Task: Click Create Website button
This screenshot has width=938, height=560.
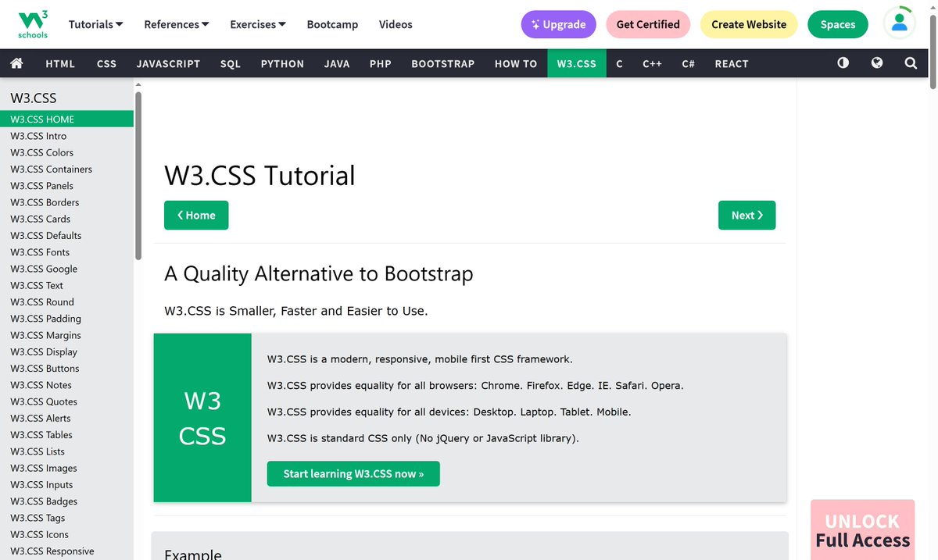Action: 749,24
